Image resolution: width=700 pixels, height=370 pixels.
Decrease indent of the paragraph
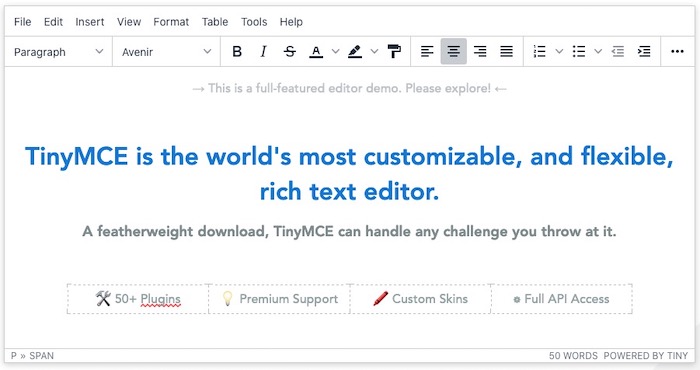tap(618, 52)
